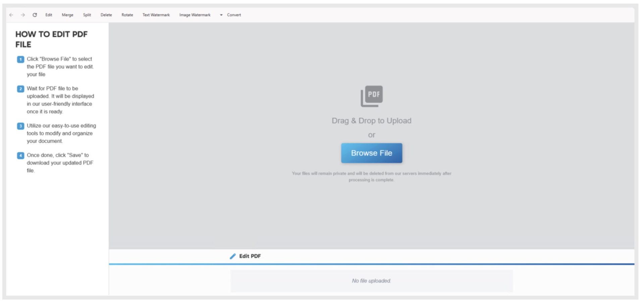Click the back arrow navigation icon
The image size is (644, 303).
click(11, 15)
